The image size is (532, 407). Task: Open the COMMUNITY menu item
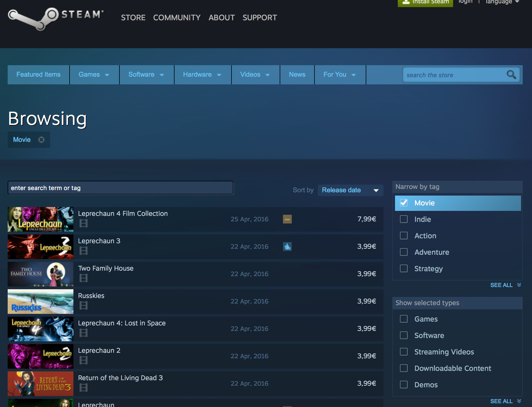click(x=177, y=18)
